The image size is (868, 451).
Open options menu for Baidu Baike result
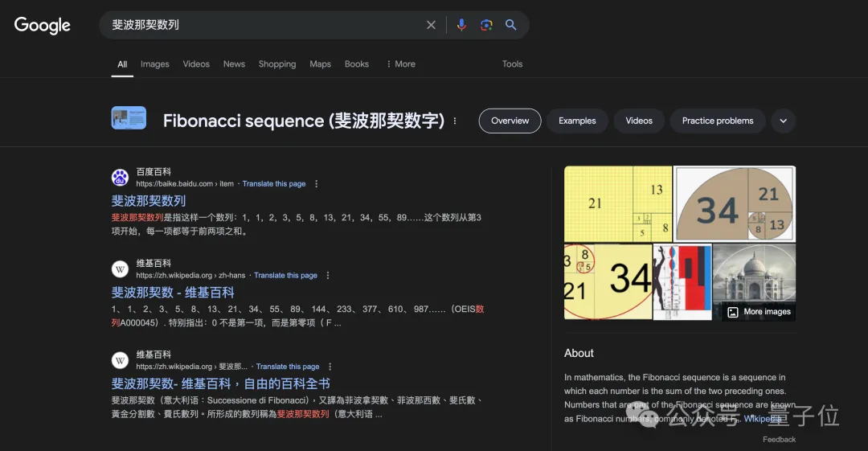coord(316,184)
